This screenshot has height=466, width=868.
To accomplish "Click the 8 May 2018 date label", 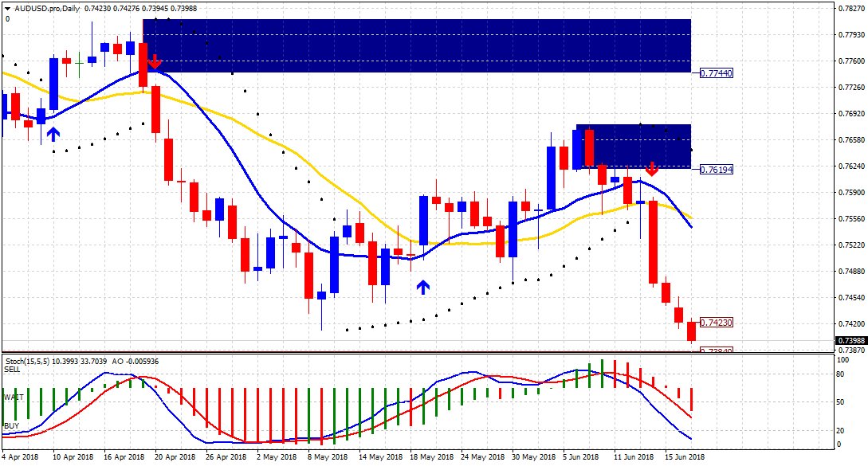I will pos(327,457).
